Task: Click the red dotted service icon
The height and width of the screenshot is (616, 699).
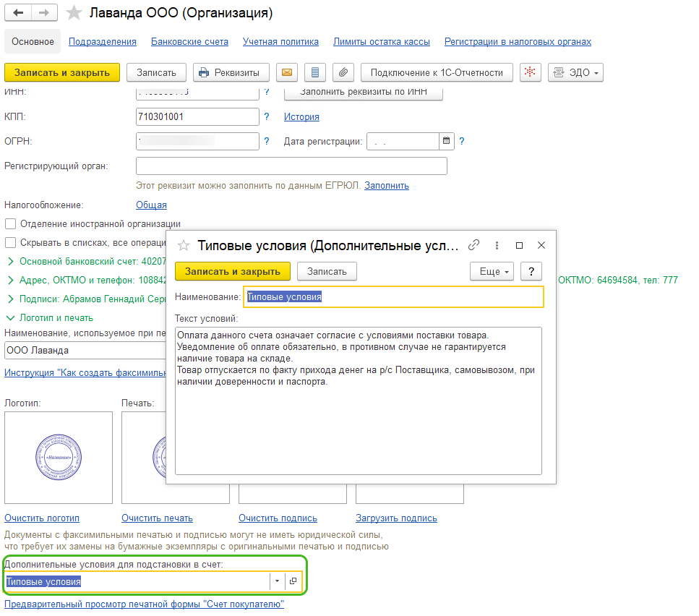Action: 530,72
